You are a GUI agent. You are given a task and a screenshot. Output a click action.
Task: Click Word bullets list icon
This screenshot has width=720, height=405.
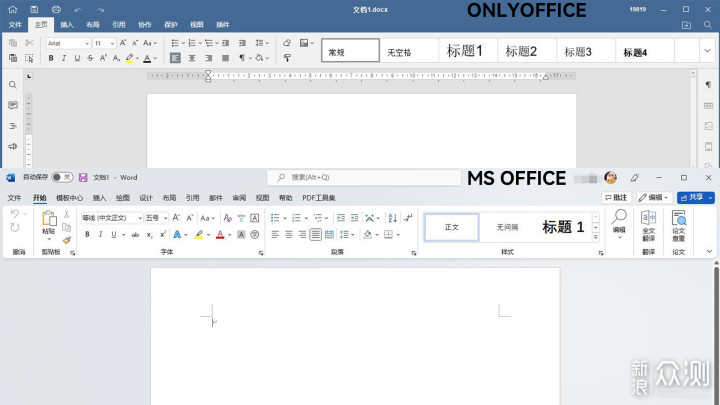click(275, 218)
